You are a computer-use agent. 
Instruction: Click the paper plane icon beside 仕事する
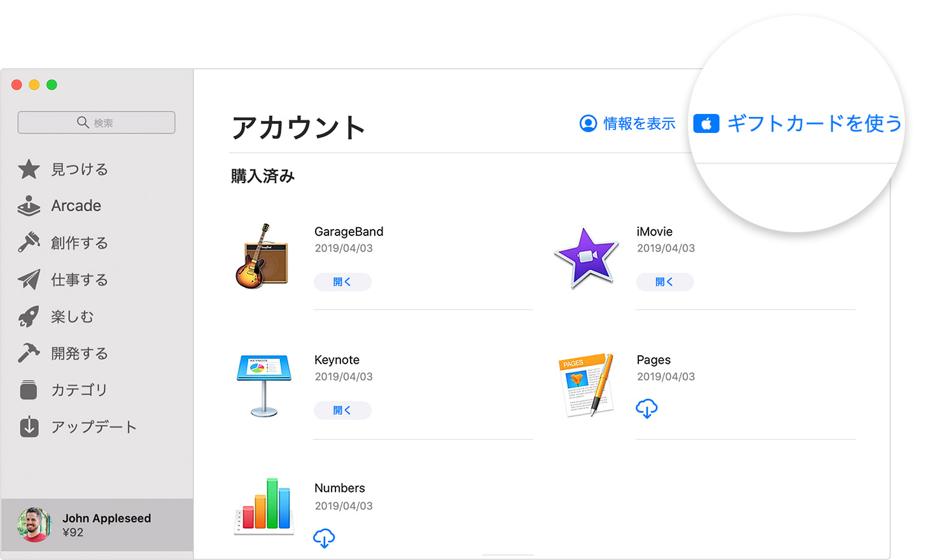pos(29,279)
